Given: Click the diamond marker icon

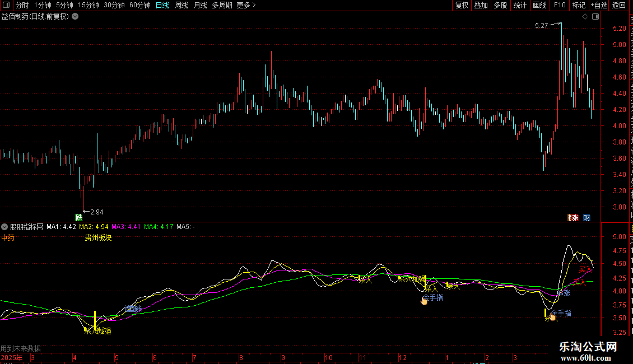Looking at the screenshot, I should [x=585, y=17].
